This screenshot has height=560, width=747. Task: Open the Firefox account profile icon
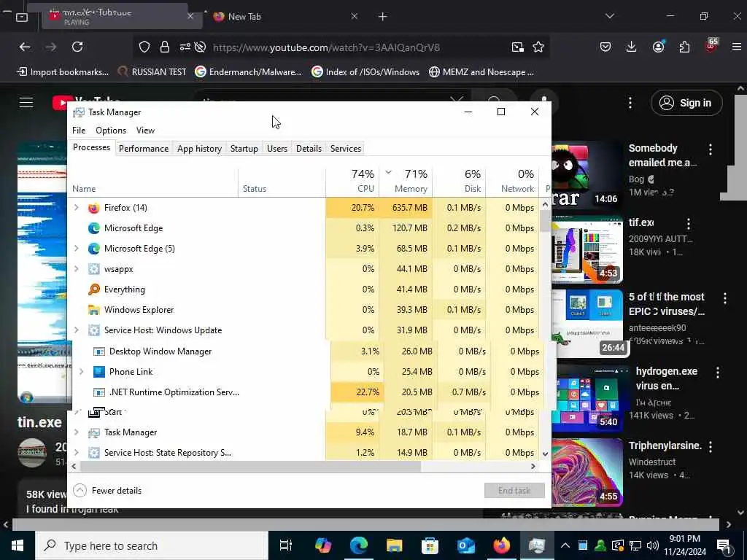coord(659,47)
